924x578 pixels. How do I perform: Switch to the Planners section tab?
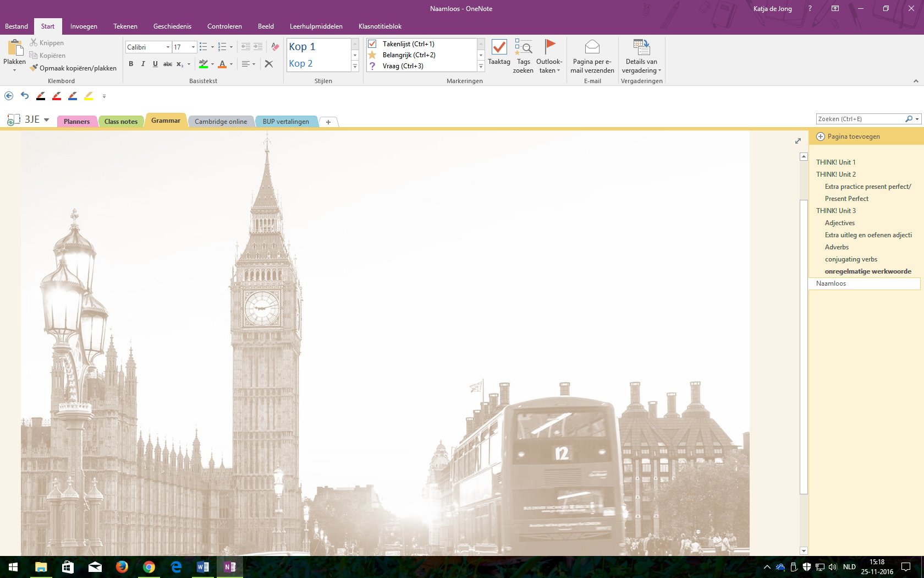coord(77,122)
